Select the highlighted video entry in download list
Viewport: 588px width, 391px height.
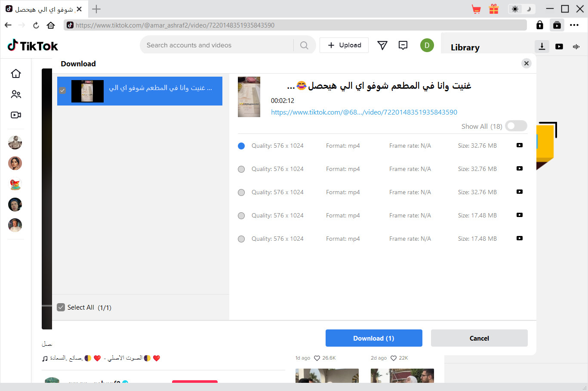[x=140, y=91]
